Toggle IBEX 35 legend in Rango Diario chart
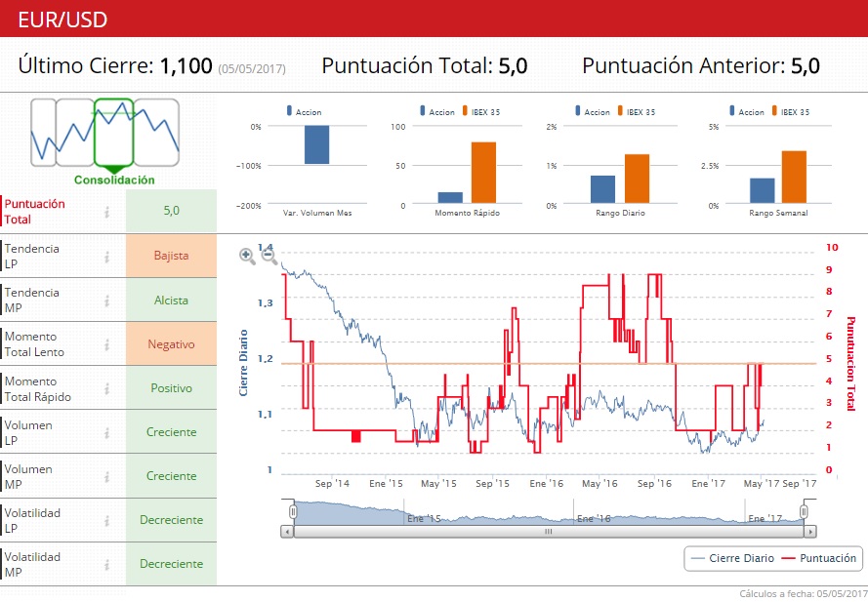Screen dimensions: 868x602 pyautogui.click(x=636, y=112)
